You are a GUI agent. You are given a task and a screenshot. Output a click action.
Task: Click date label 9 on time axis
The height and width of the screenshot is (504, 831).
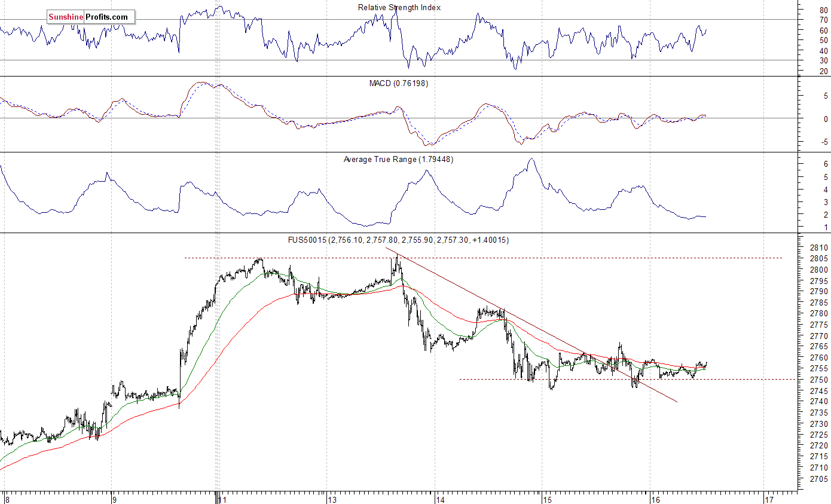point(114,499)
